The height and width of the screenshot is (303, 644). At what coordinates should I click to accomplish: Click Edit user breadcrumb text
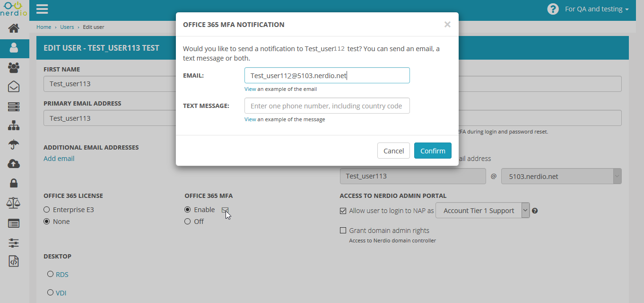94,27
